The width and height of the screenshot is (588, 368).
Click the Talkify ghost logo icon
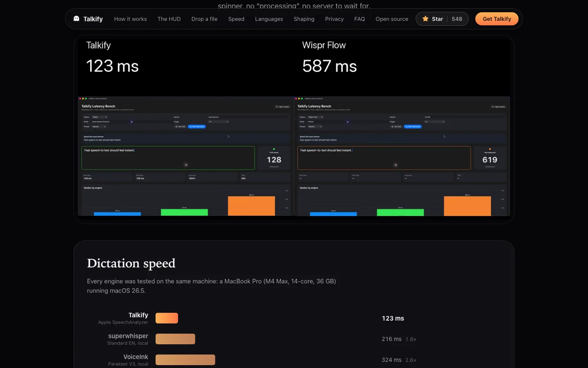[76, 19]
